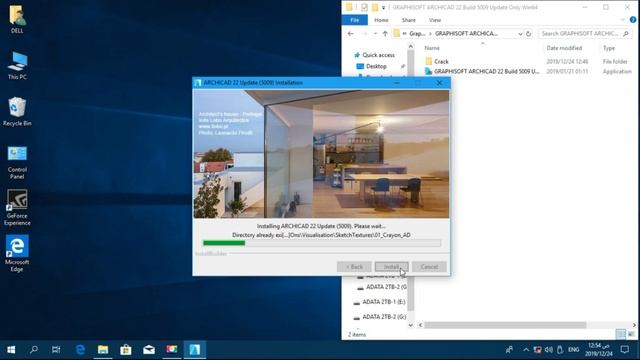The width and height of the screenshot is (640, 360).
Task: Open the Windows Start menu
Action: pos(11,350)
